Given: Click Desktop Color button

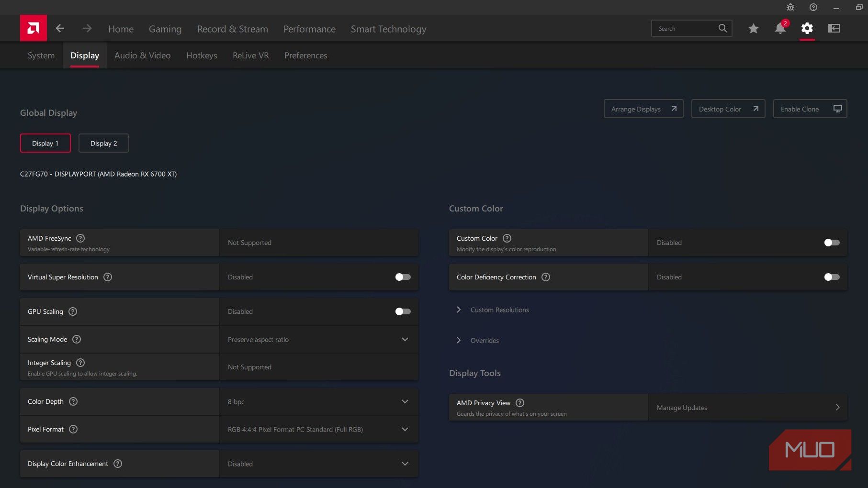Looking at the screenshot, I should [x=728, y=109].
